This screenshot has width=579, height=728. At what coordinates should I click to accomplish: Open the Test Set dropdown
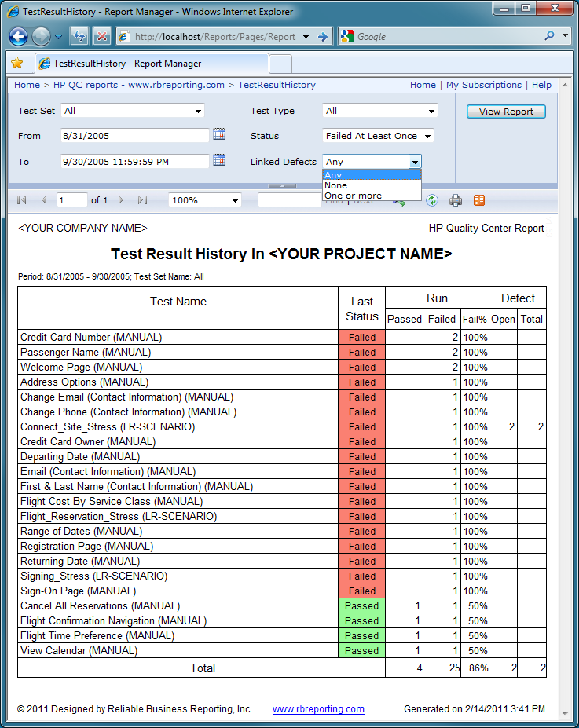pos(133,111)
